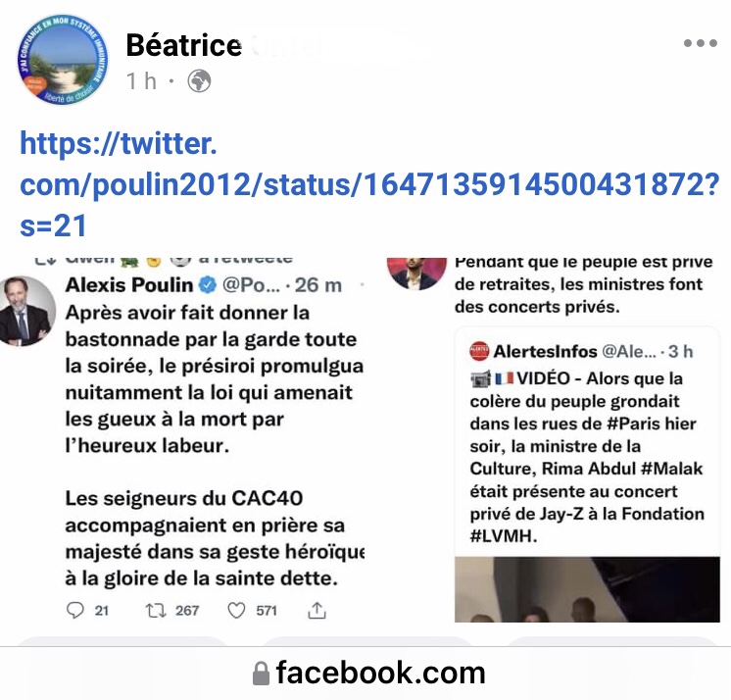Click the blue verified badge next to Alexis Poulin
Screen dimensions: 731x700
208,284
